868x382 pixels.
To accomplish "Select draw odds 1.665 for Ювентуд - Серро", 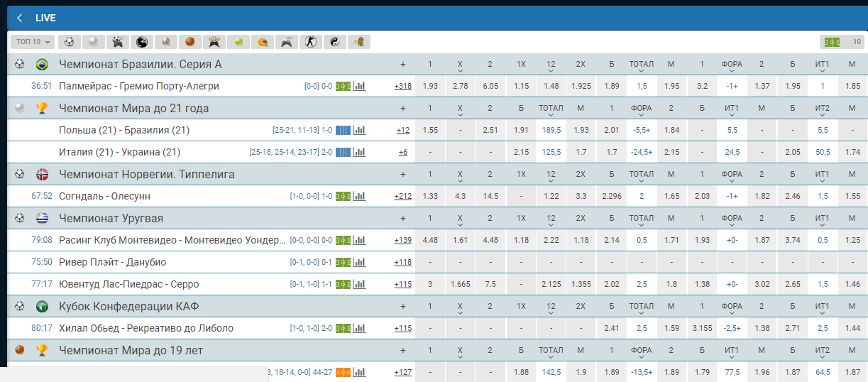I will coord(460,284).
